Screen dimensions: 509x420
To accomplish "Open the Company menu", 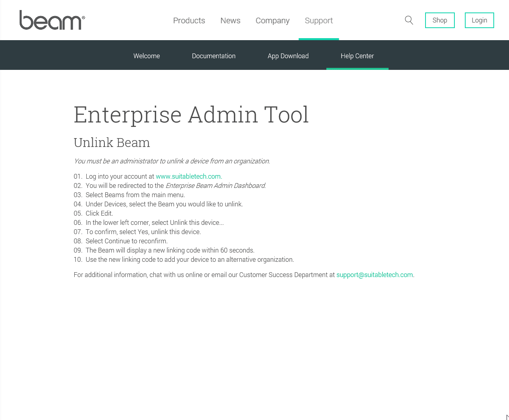I will (x=273, y=20).
